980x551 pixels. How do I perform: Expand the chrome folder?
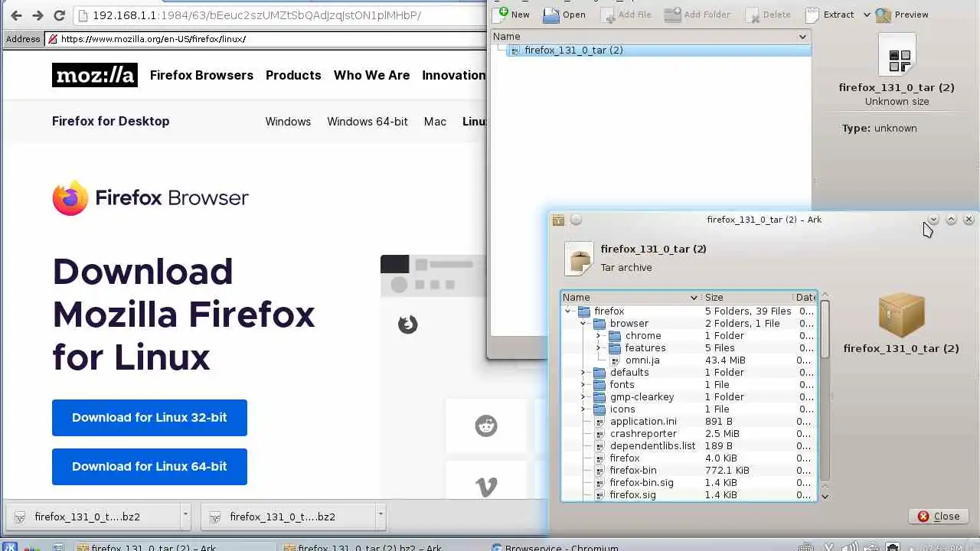599,335
